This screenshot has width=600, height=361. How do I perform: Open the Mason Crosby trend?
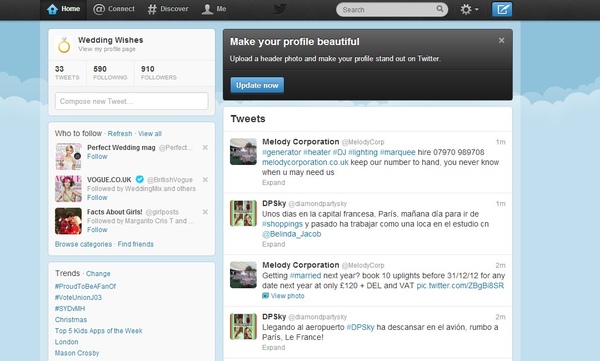[x=77, y=353]
